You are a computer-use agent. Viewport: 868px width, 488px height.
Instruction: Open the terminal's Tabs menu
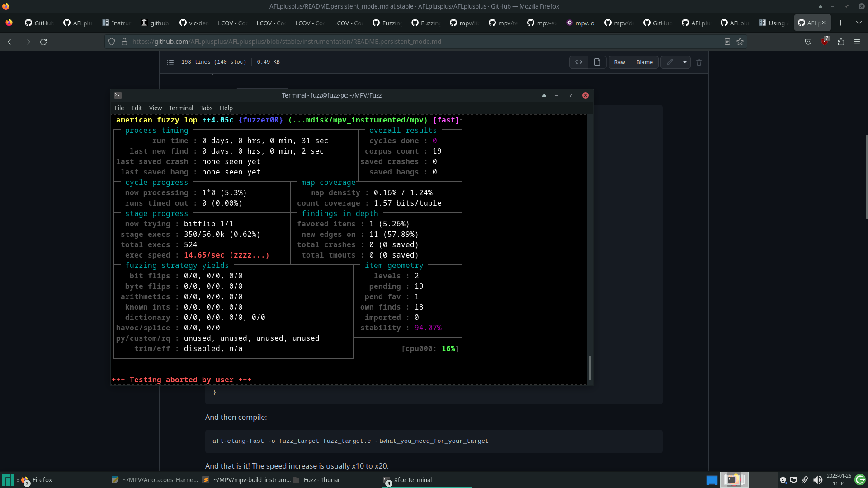point(206,108)
